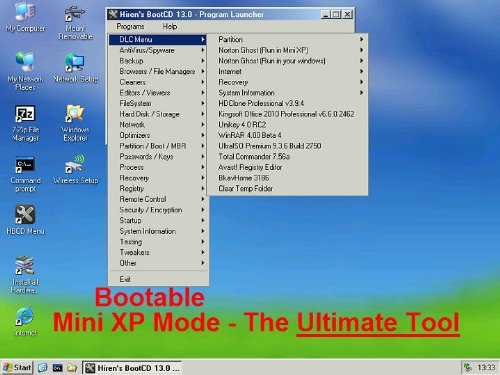Expand Hard Disk / Storage submenu

tap(158, 114)
